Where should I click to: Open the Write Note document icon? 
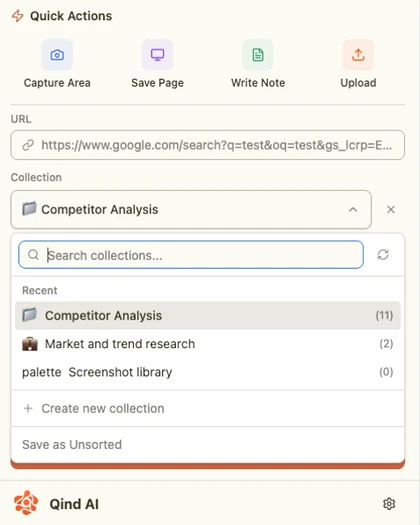click(x=258, y=55)
